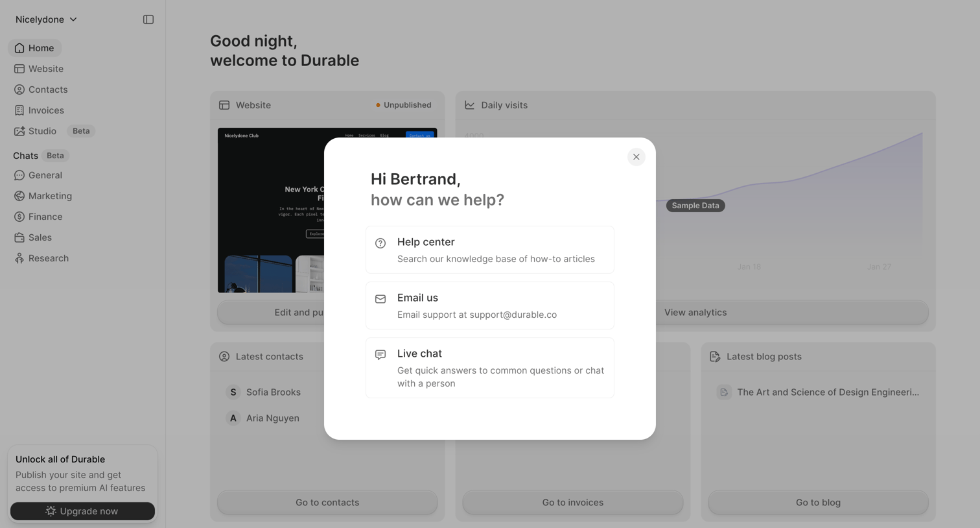This screenshot has height=528, width=980.
Task: Click the Email us envelope icon
Action: pos(380,299)
